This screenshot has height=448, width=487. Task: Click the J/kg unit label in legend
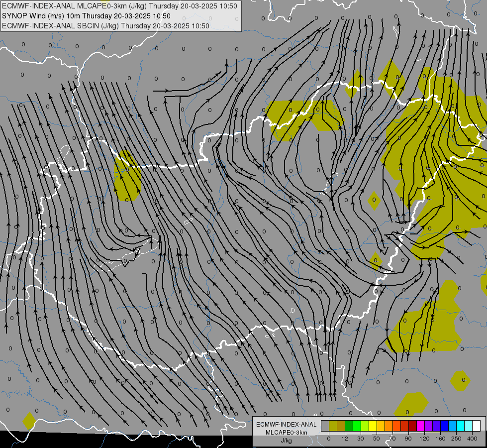(x=286, y=441)
